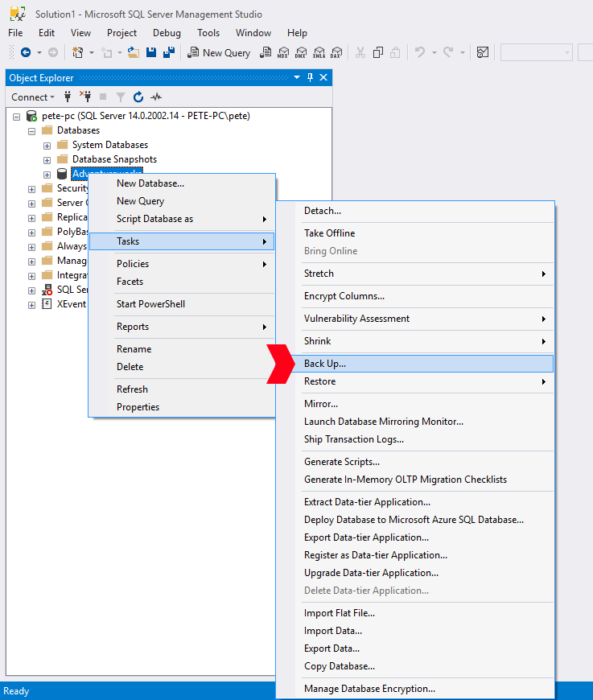593x700 pixels.
Task: Click the Navigate Forward arrow icon
Action: click(x=52, y=52)
